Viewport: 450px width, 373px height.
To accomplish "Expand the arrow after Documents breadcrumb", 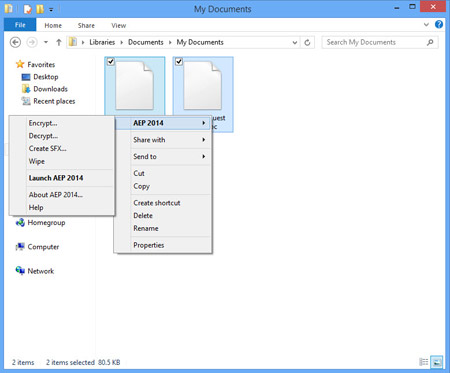I will 170,42.
